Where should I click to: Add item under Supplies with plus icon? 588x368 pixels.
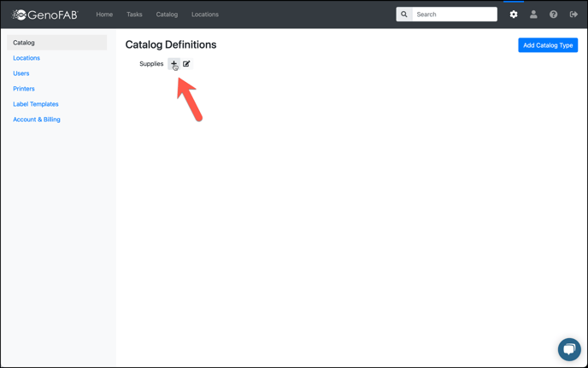[173, 64]
